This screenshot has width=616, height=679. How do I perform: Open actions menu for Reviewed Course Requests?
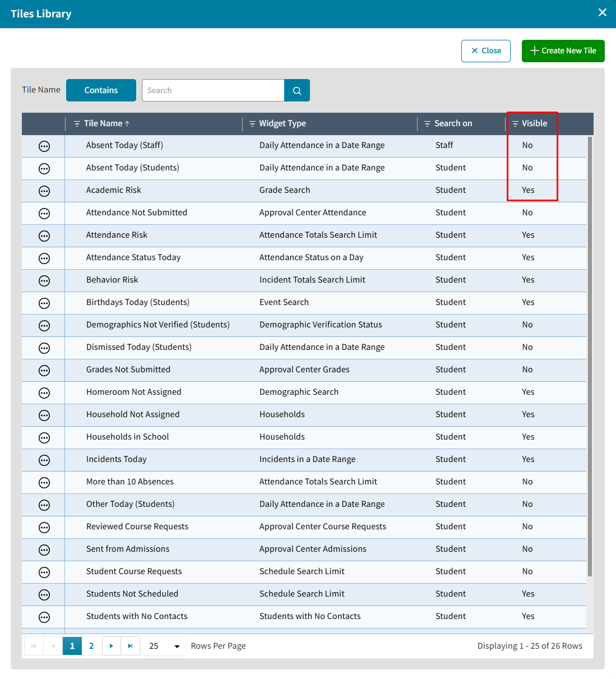click(x=44, y=528)
